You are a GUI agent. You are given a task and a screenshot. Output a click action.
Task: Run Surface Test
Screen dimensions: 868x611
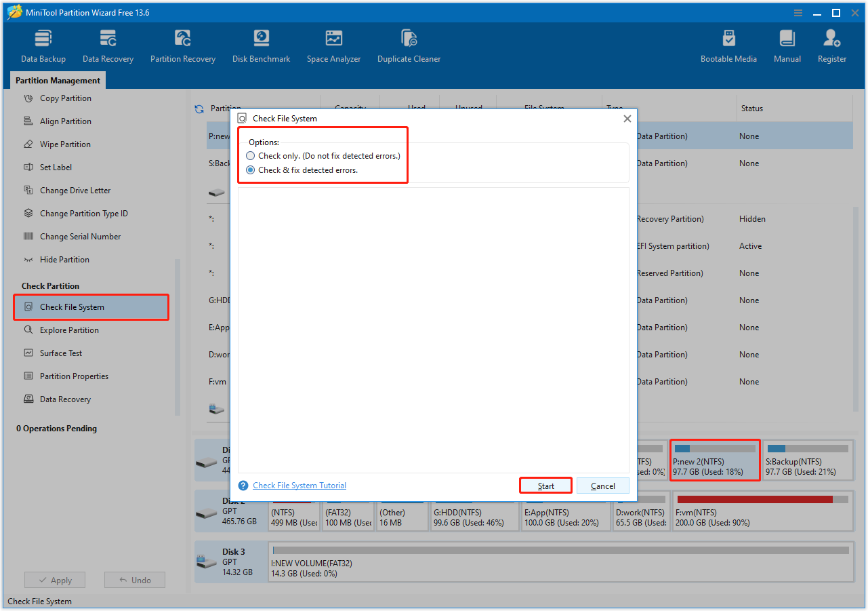pyautogui.click(x=61, y=353)
